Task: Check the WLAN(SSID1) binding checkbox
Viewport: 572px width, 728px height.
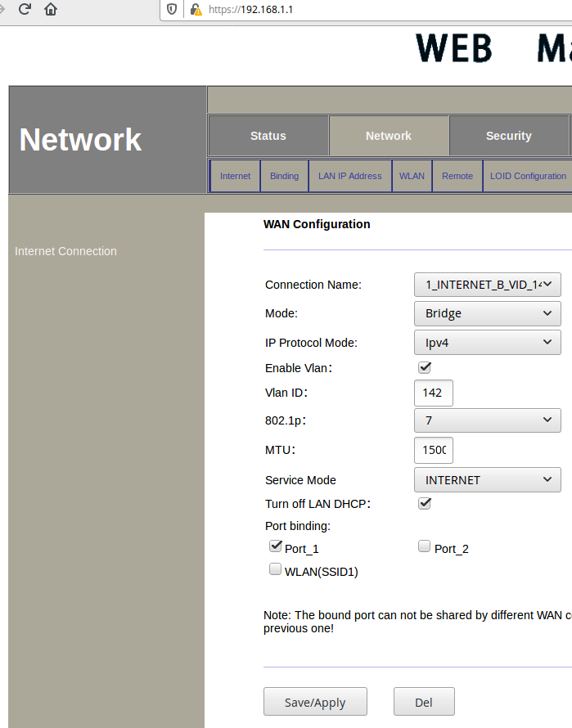Action: 276,570
